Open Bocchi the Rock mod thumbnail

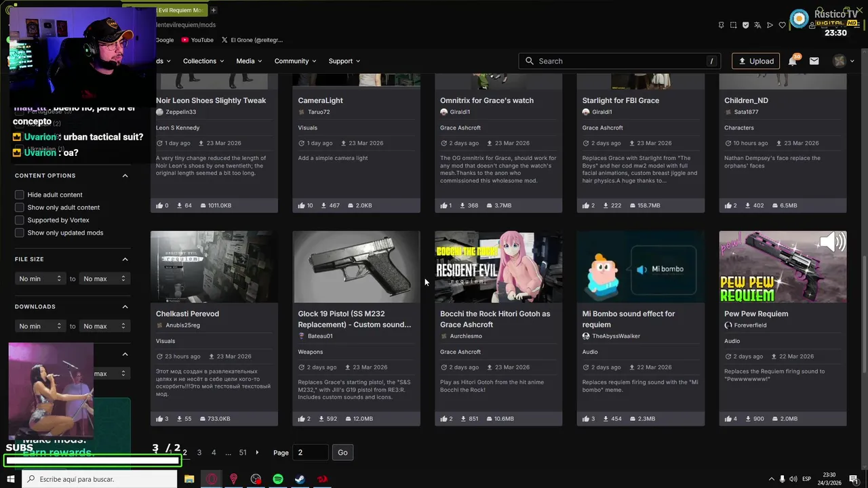coord(498,266)
